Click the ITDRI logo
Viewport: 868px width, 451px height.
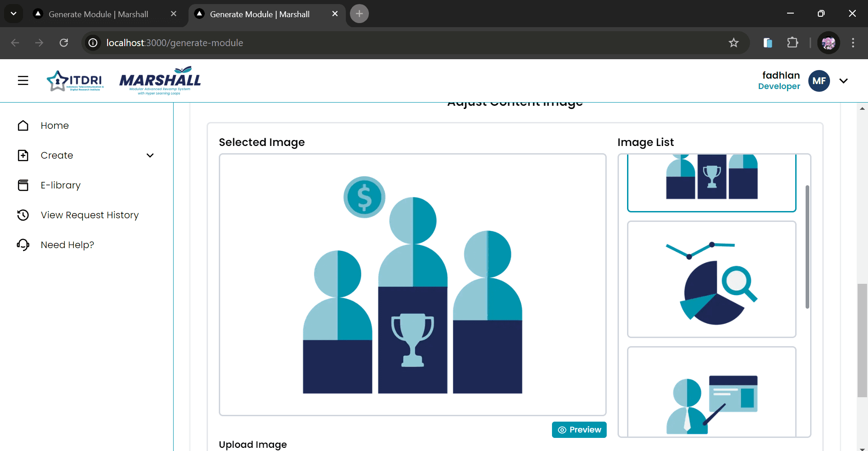(x=75, y=80)
